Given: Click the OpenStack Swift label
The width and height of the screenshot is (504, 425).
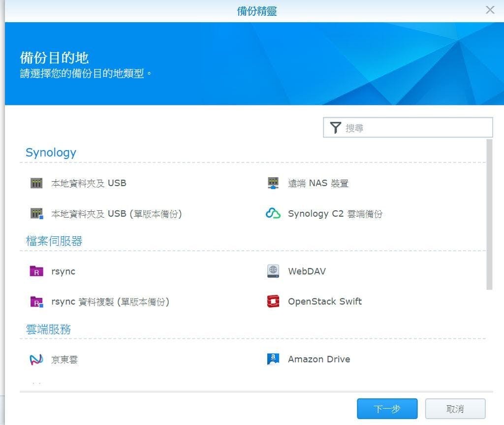Looking at the screenshot, I should coord(325,301).
